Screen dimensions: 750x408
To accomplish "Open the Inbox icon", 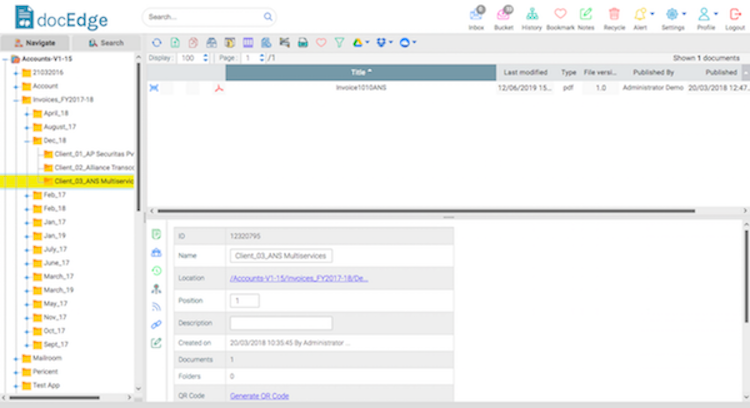I will pos(477,14).
